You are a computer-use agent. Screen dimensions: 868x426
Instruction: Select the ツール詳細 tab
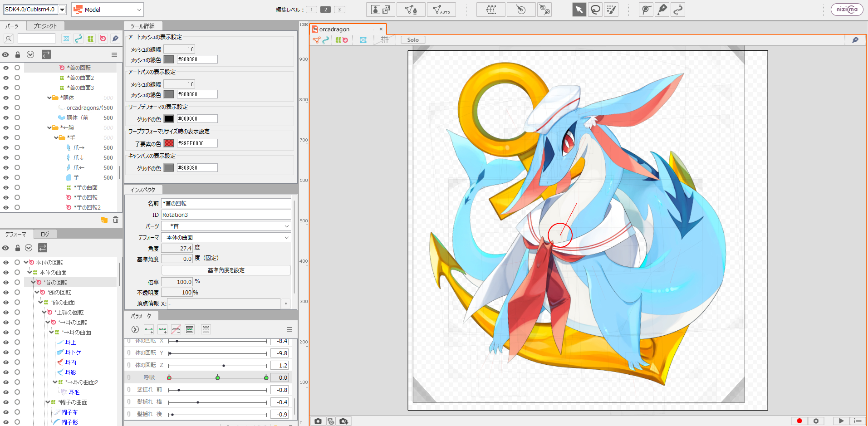(143, 26)
